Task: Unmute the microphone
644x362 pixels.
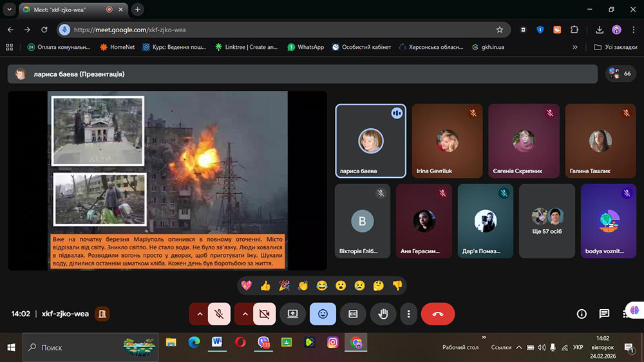Action: tap(219, 314)
